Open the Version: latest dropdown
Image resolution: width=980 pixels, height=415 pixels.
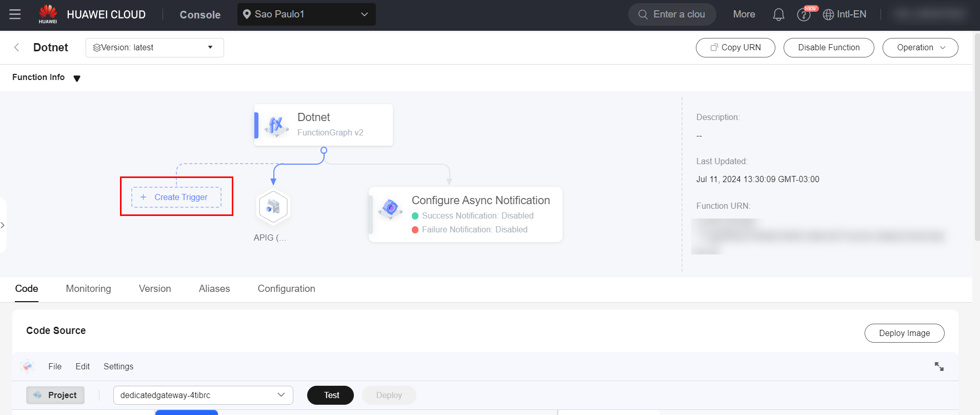[x=154, y=48]
